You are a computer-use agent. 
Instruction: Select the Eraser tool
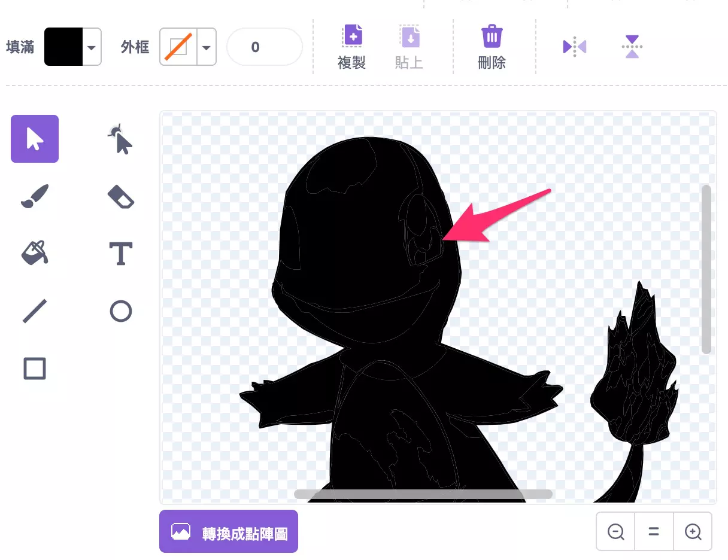coord(120,196)
